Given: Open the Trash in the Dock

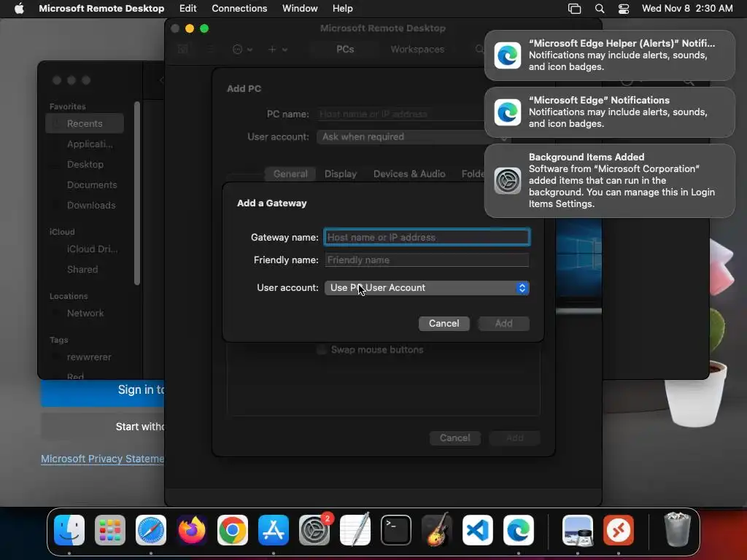Looking at the screenshot, I should [677, 529].
